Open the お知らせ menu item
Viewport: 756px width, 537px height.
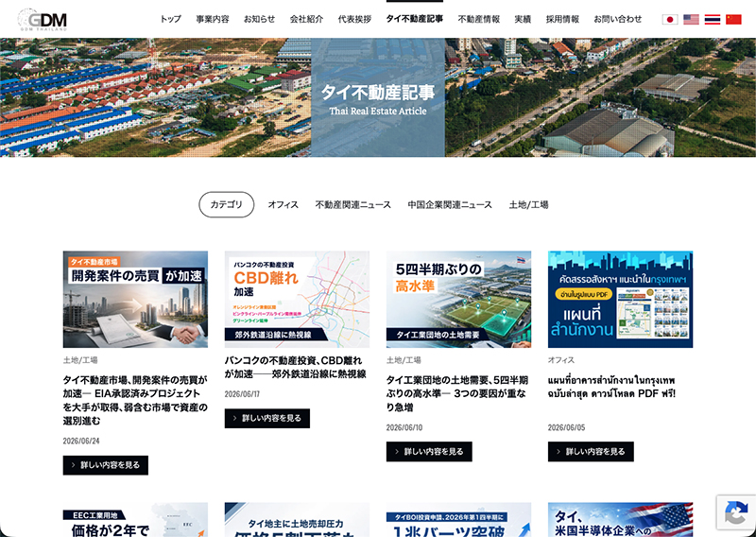(x=259, y=19)
